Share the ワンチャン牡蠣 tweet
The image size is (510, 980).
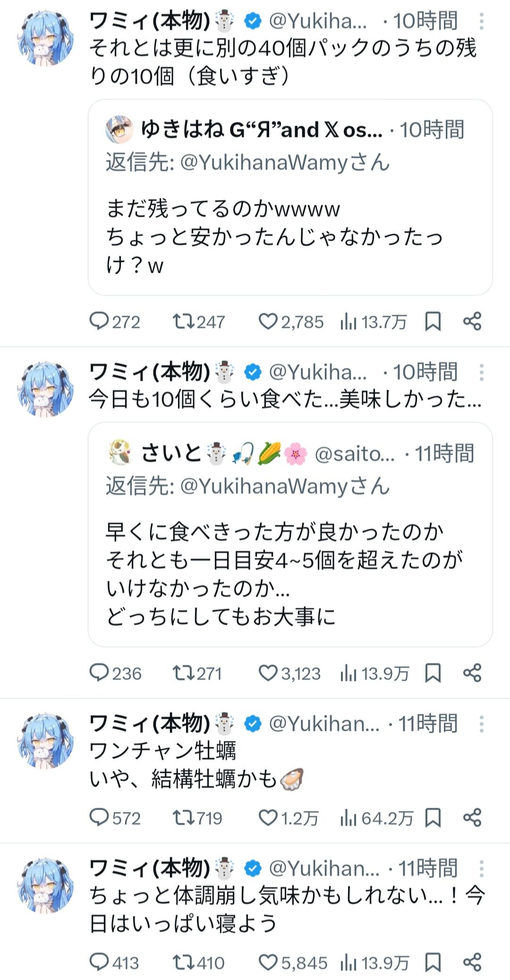click(x=472, y=818)
